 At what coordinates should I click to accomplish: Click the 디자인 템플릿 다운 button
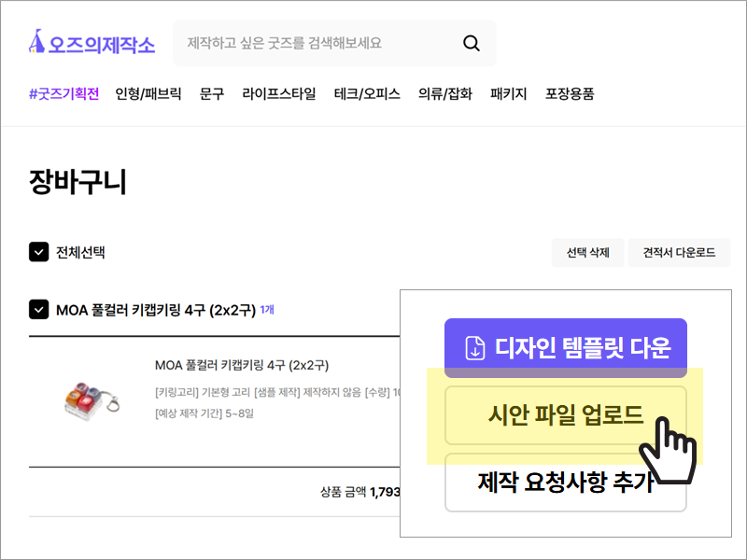(x=566, y=348)
